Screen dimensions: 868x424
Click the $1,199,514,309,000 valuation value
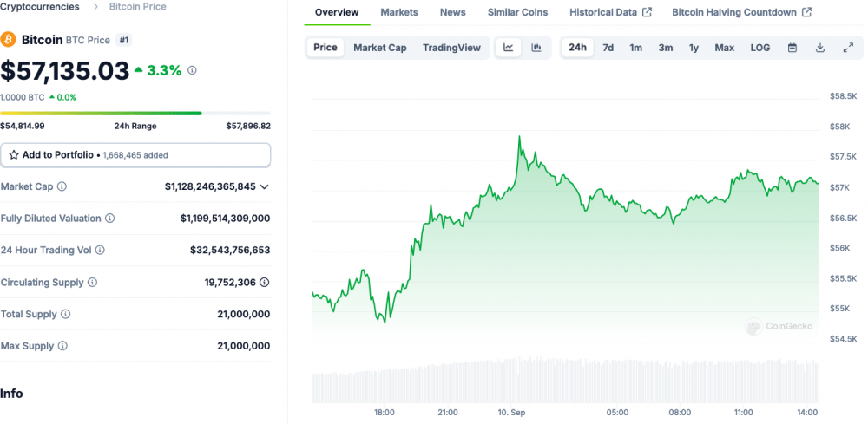tap(226, 219)
